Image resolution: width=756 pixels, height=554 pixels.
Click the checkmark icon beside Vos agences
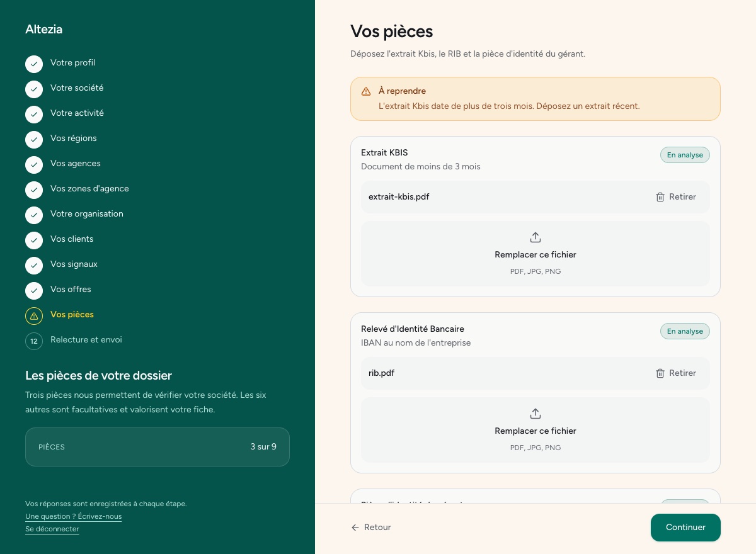pos(34,165)
